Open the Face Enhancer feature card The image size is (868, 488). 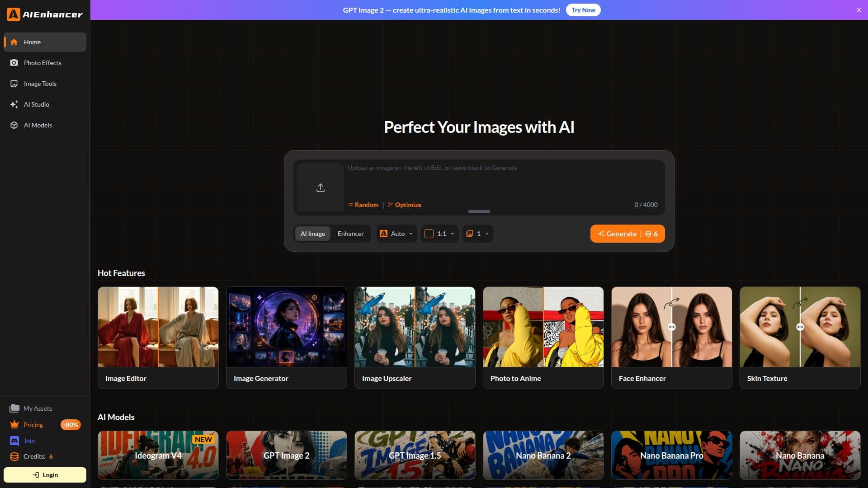click(672, 338)
